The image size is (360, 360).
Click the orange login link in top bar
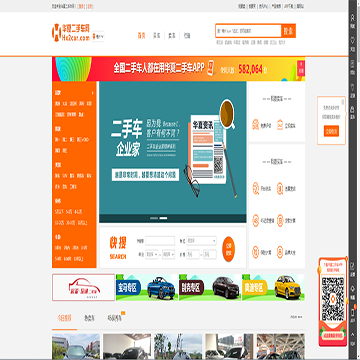pos(81,6)
